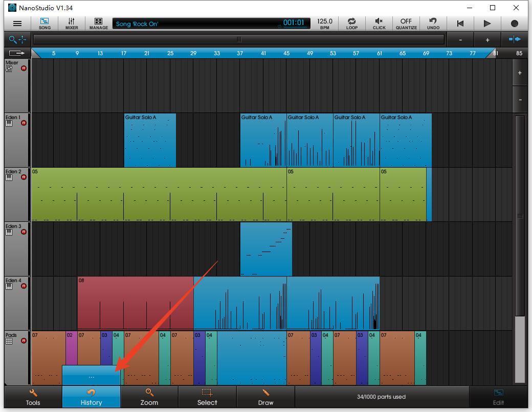
Task: Toggle record arm on the Eden 1 track
Action: coord(24,123)
